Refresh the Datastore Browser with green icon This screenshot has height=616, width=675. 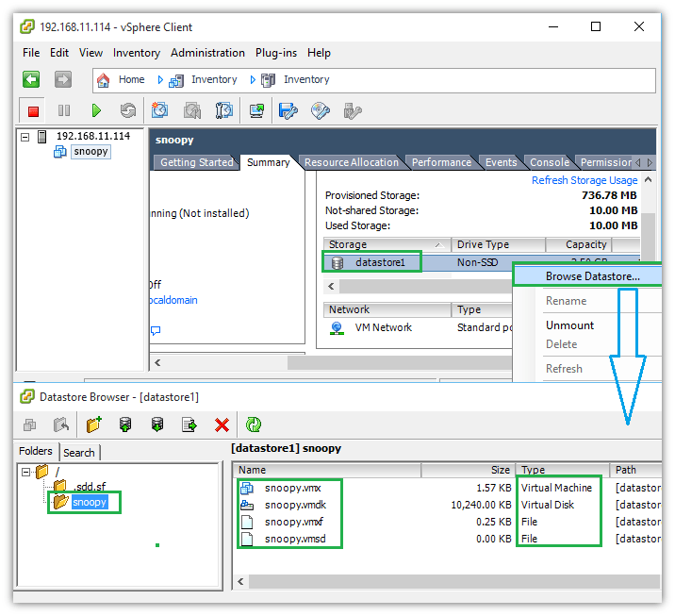[253, 425]
